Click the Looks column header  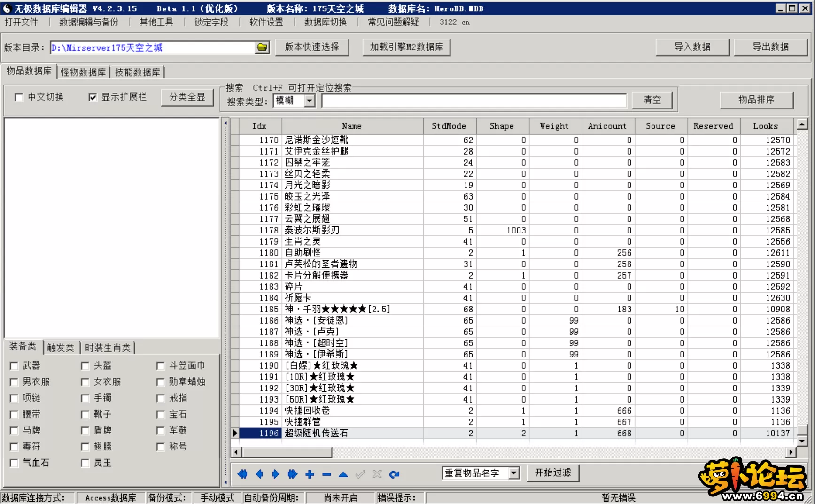click(766, 126)
